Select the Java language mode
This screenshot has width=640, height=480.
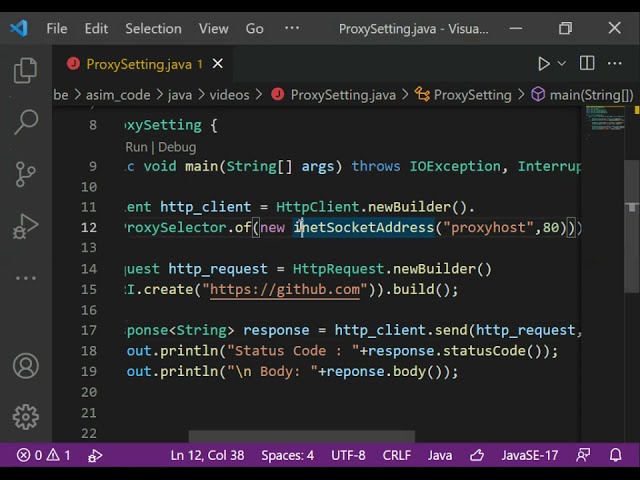coord(440,455)
